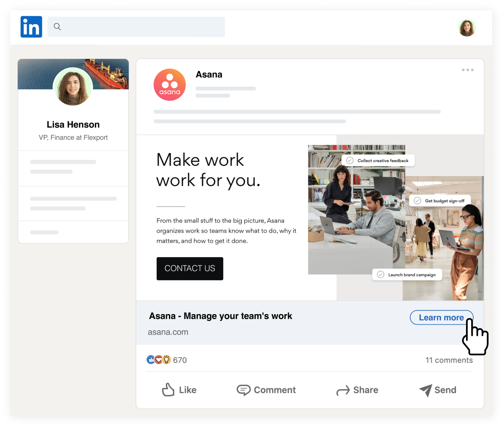The image size is (504, 428).
Task: Click the ad description paragraph text
Action: pos(226,231)
